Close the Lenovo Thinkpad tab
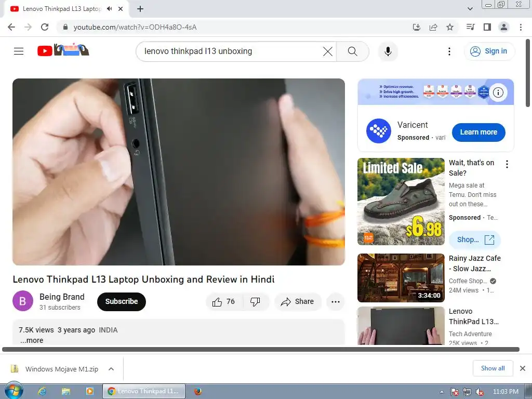The image size is (532, 399). click(x=121, y=9)
